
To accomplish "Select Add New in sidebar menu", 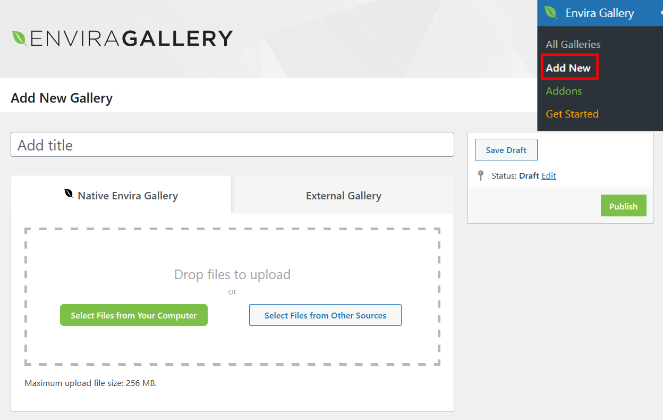I will click(x=568, y=68).
